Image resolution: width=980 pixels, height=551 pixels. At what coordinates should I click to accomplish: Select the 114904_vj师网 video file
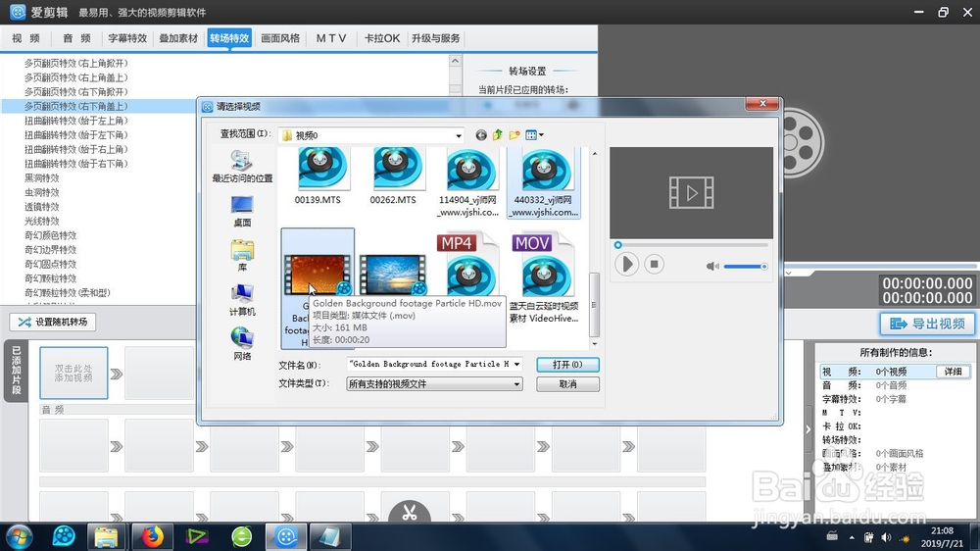[468, 183]
